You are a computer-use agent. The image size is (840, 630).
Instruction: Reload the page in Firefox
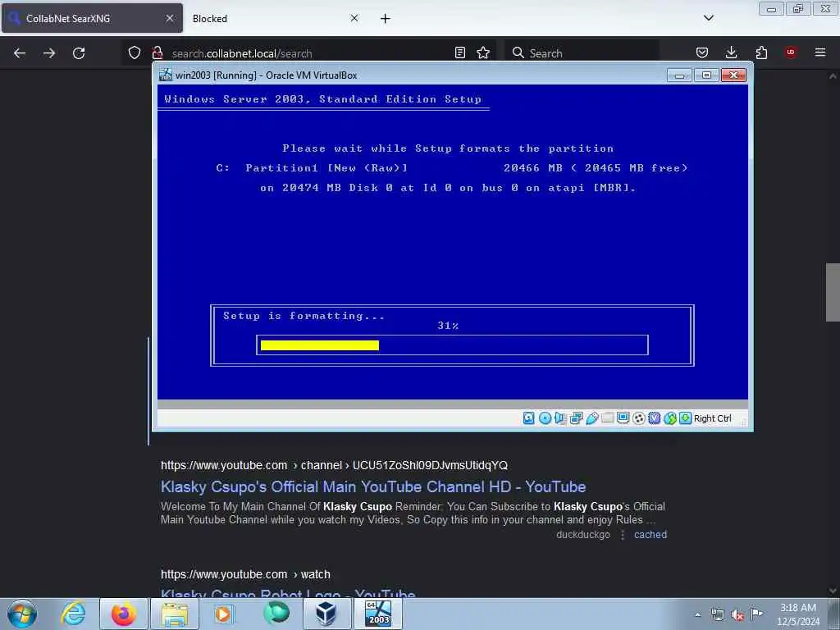[79, 53]
